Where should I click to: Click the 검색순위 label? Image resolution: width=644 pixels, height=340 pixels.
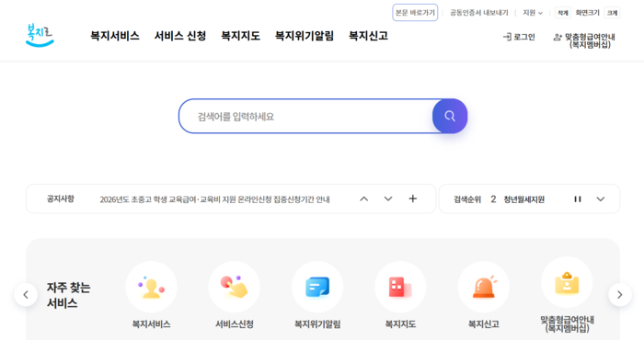pyautogui.click(x=467, y=199)
